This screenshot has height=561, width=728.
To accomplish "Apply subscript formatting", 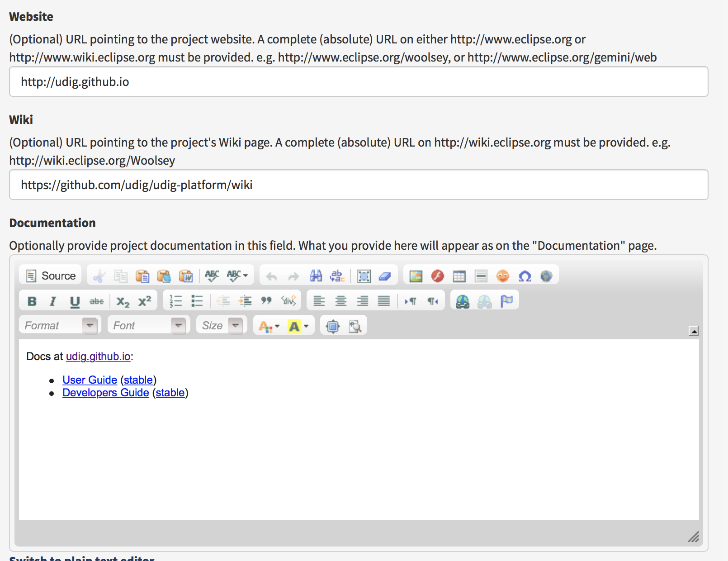I will 121,300.
